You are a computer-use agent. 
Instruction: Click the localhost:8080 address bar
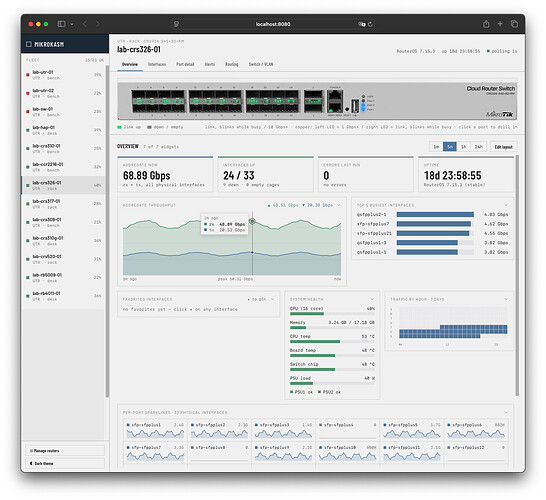coord(273,24)
